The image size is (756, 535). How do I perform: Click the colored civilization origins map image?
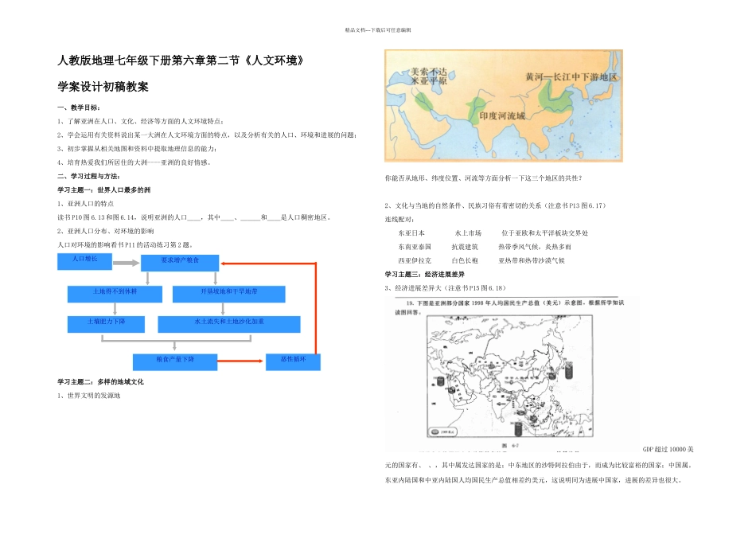[504, 106]
